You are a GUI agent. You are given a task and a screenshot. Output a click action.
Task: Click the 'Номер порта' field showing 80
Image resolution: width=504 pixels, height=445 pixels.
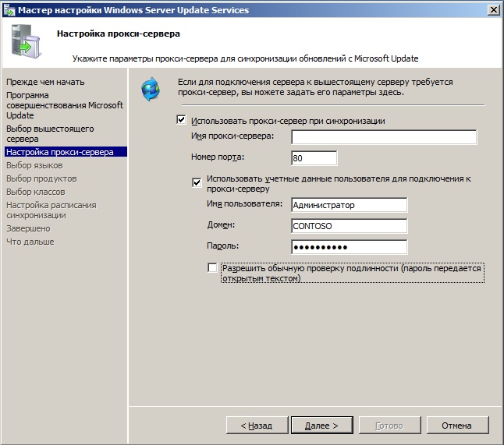(314, 158)
